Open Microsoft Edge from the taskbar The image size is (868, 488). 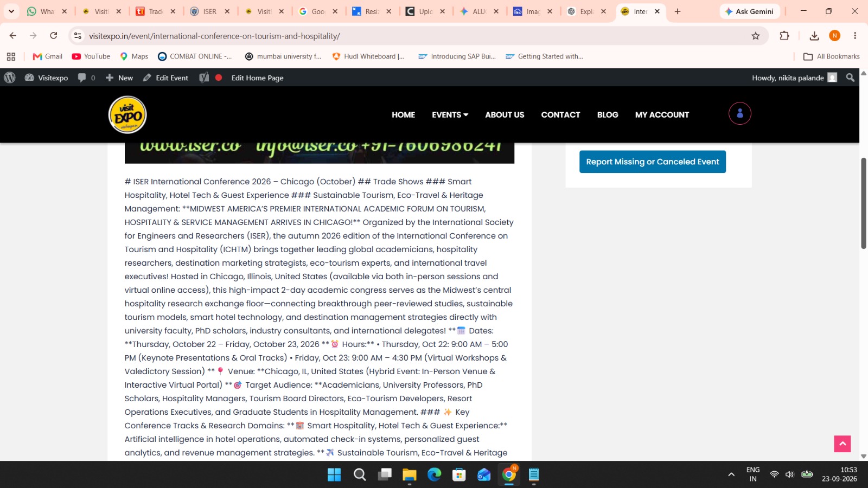pos(434,475)
